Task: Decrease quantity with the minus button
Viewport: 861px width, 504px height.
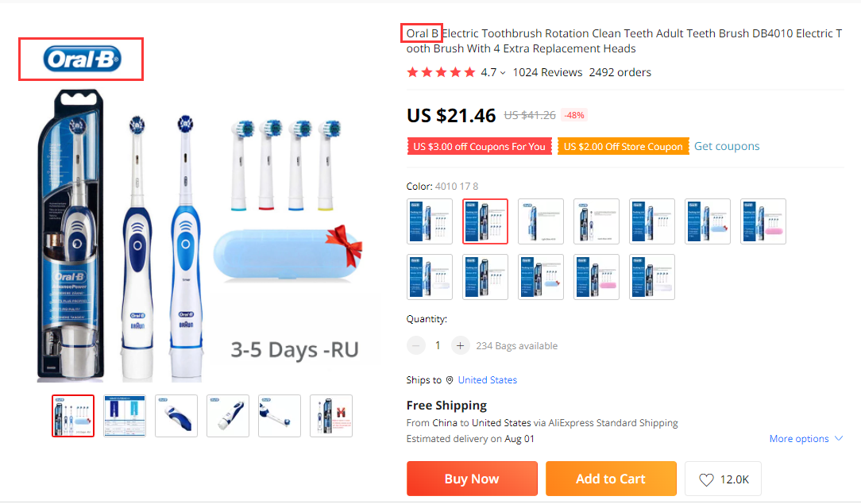Action: [415, 345]
